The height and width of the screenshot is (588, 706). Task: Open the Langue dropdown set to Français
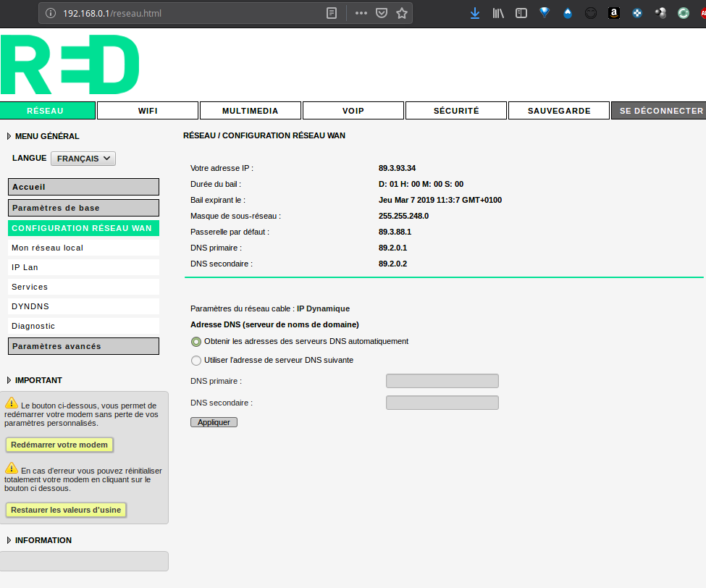point(83,159)
